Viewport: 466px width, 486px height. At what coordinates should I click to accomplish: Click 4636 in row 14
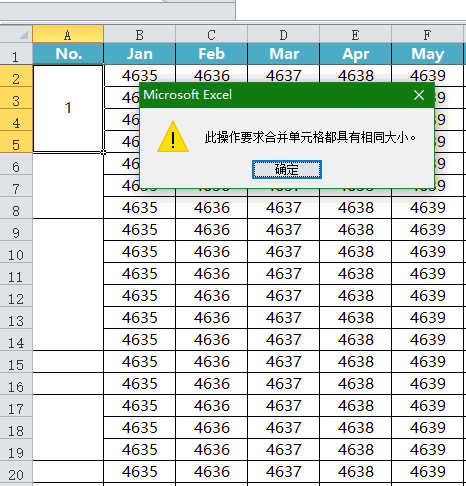coord(212,340)
